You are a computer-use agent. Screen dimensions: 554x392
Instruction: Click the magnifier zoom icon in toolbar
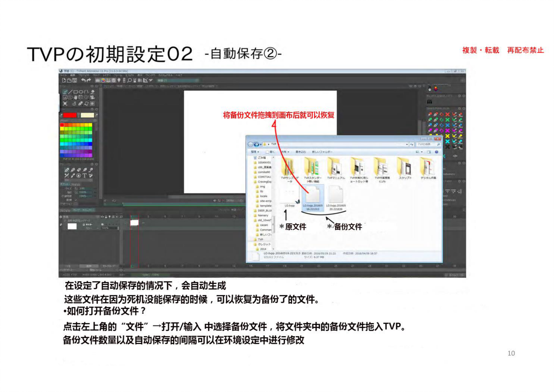(x=130, y=80)
